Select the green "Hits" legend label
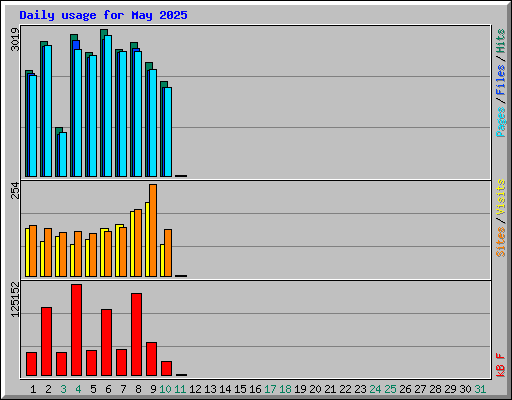This screenshot has height=400, width=512. point(501,41)
